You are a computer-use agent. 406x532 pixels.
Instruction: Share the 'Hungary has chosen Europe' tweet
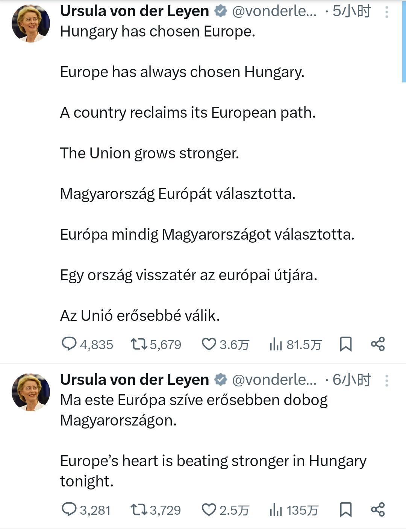coord(378,344)
